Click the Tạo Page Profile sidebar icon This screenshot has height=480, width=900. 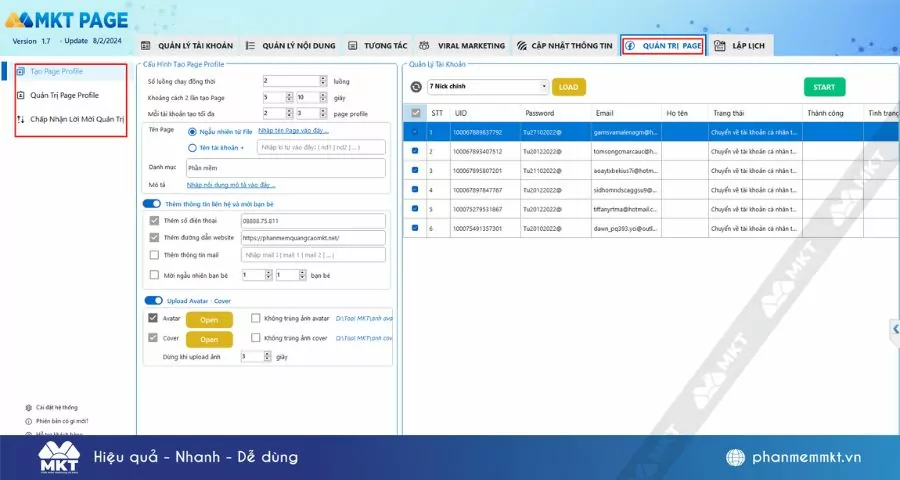(21, 72)
